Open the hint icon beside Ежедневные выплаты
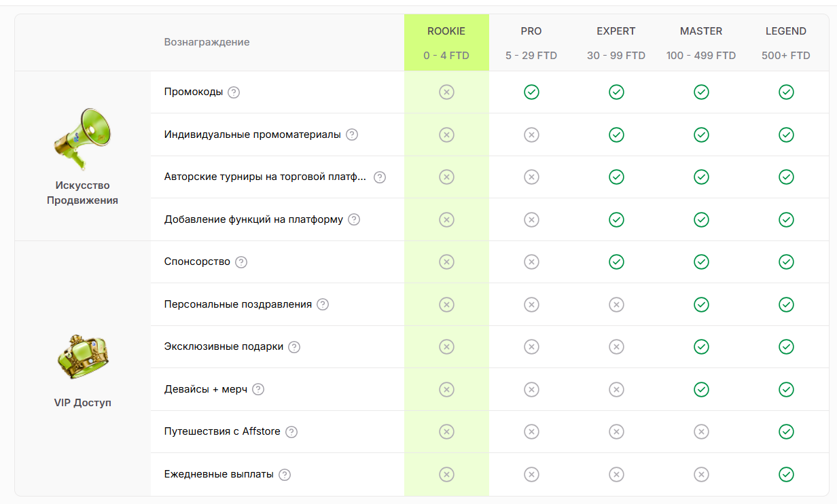This screenshot has height=504, width=837. (285, 474)
